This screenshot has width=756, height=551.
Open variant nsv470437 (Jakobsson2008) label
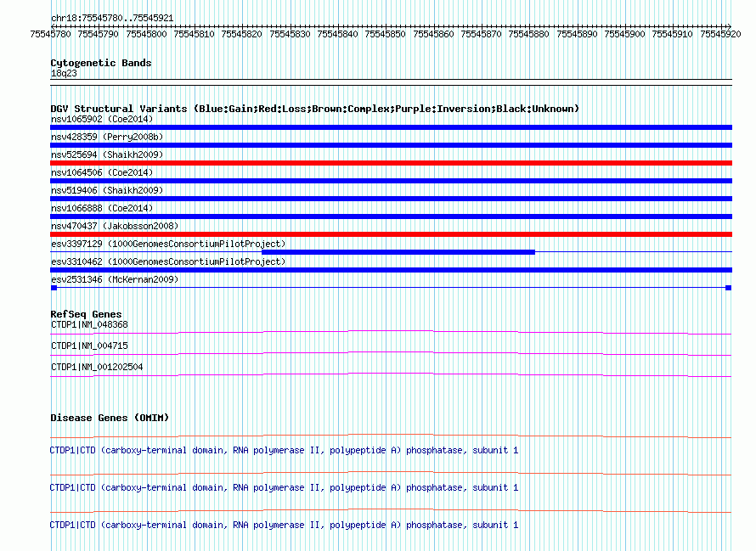[x=115, y=226]
